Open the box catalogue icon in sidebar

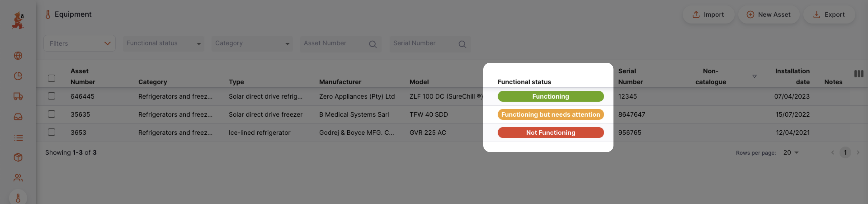pyautogui.click(x=18, y=157)
